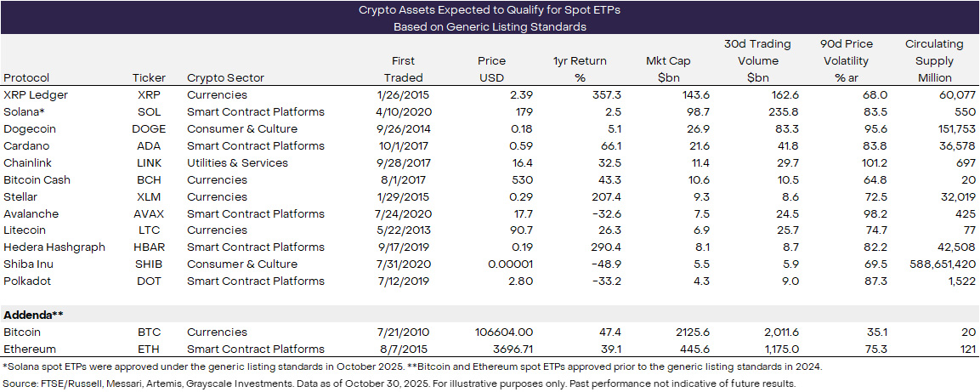Image resolution: width=980 pixels, height=392 pixels.
Task: Select Ethereum's price value 3696.71
Action: (x=507, y=349)
